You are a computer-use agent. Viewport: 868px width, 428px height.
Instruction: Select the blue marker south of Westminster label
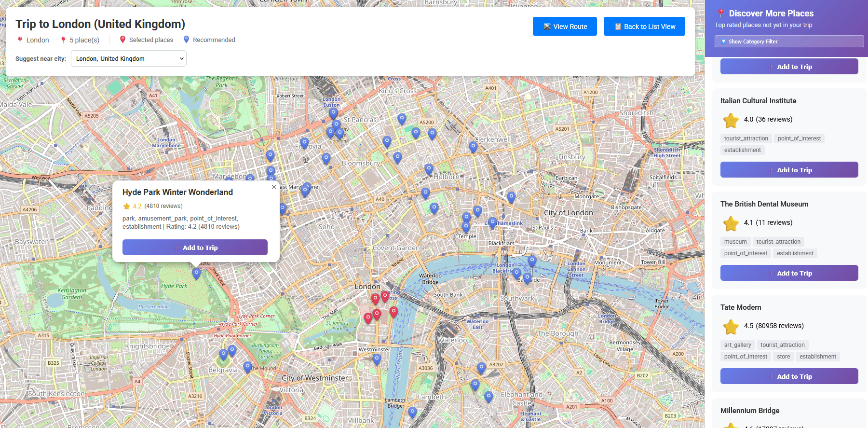[x=377, y=359]
